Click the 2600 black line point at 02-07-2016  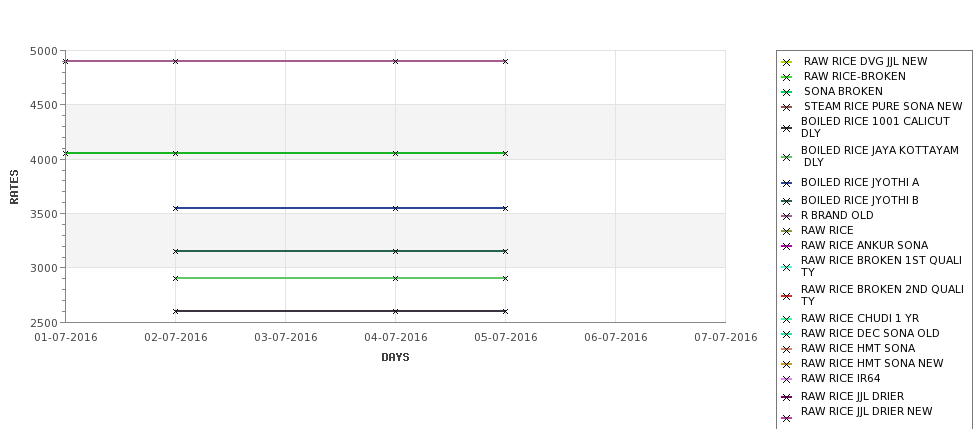175,311
